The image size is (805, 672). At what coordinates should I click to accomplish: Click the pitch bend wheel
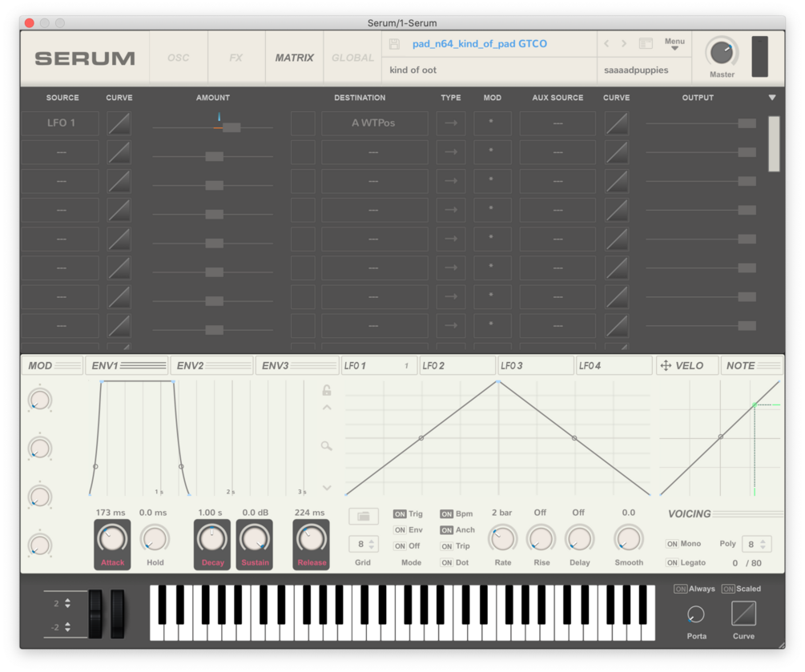pyautogui.click(x=95, y=614)
